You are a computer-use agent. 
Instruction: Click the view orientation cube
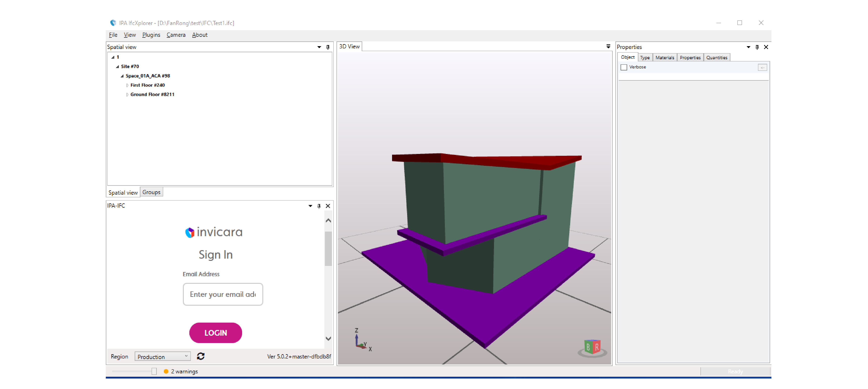pyautogui.click(x=592, y=347)
